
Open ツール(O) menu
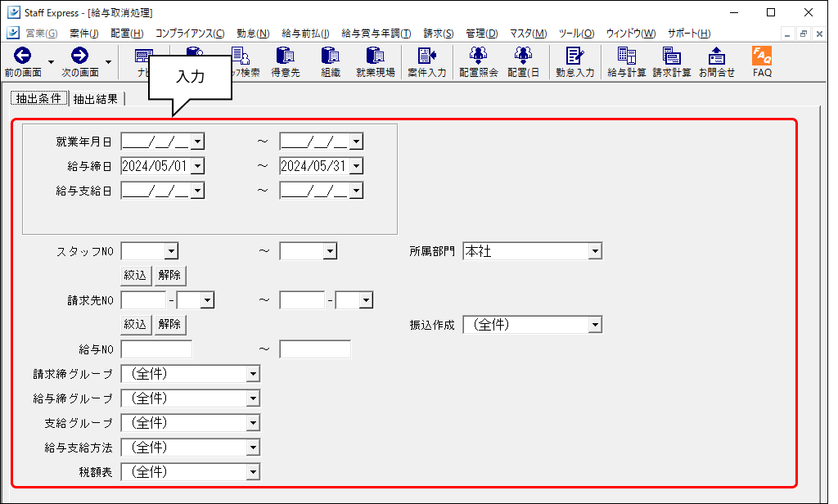point(576,34)
